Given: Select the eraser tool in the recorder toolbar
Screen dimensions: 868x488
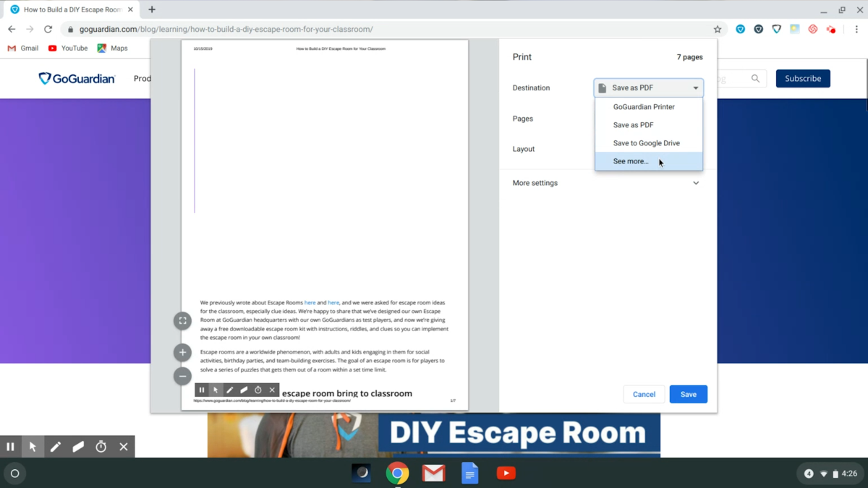Looking at the screenshot, I should pyautogui.click(x=78, y=447).
